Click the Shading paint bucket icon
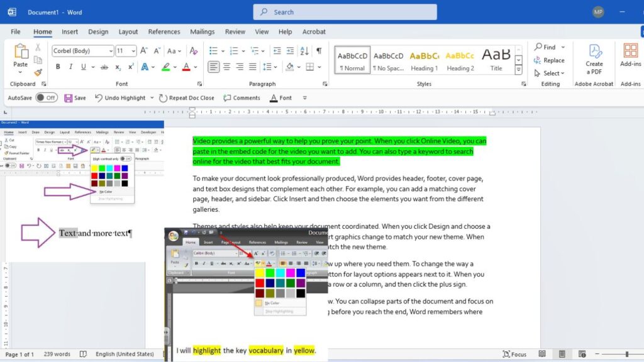The height and width of the screenshot is (362, 644). click(x=290, y=67)
